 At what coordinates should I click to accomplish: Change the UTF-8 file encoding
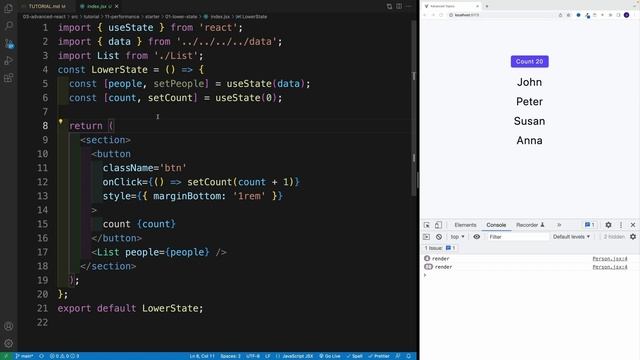click(x=253, y=356)
